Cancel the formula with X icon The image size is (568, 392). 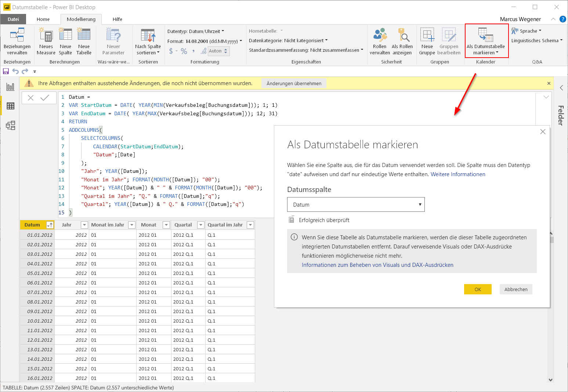(31, 98)
